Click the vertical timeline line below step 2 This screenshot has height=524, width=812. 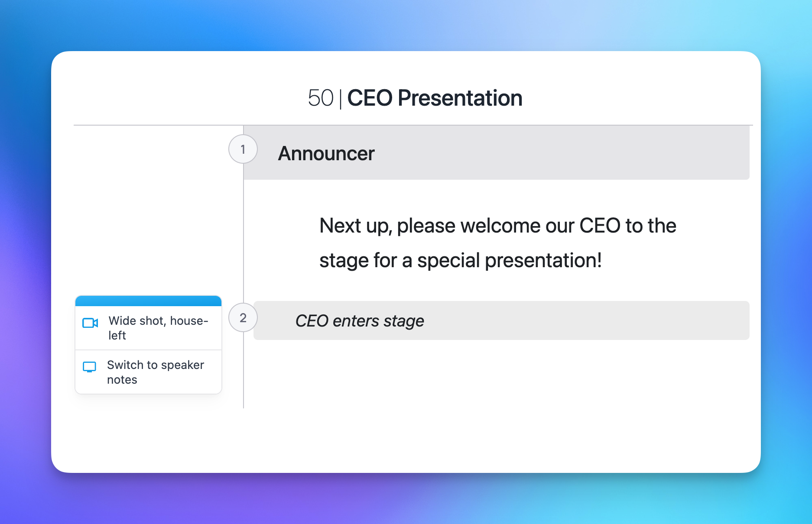244,372
